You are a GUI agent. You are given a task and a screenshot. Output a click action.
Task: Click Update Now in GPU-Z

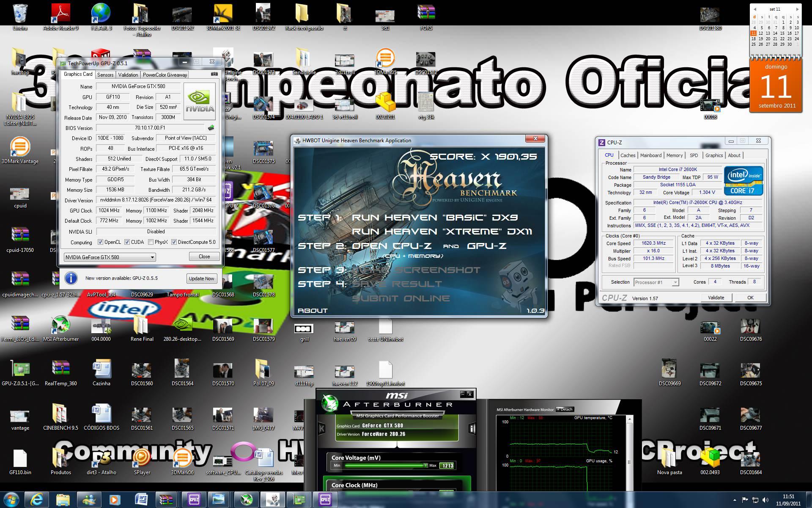(202, 279)
